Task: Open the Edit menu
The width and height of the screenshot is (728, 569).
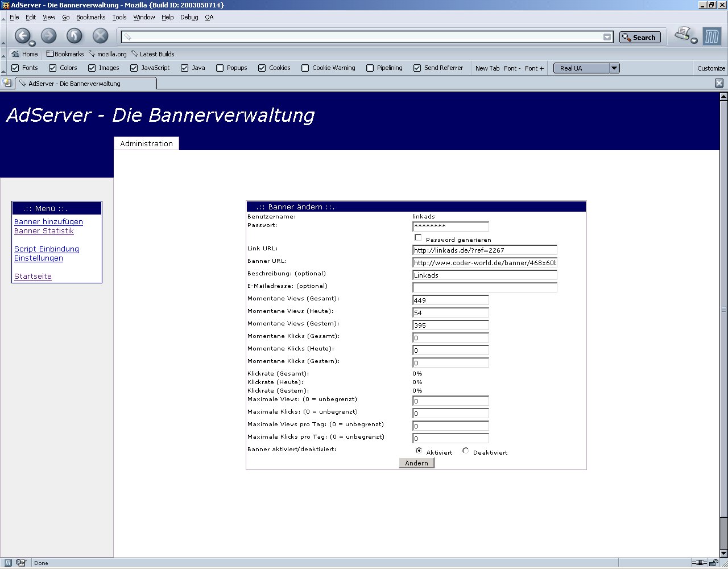Action: tap(31, 17)
